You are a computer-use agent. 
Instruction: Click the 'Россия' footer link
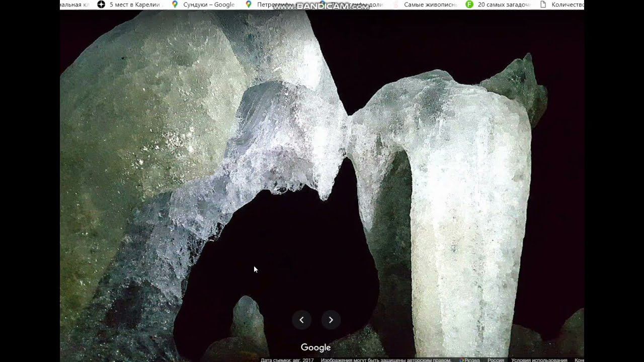[x=496, y=359]
